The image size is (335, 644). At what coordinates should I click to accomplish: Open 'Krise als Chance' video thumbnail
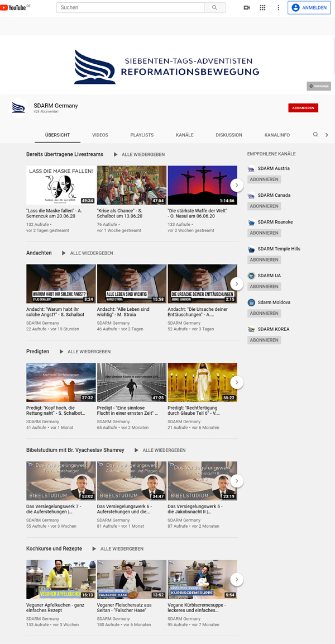(x=132, y=185)
